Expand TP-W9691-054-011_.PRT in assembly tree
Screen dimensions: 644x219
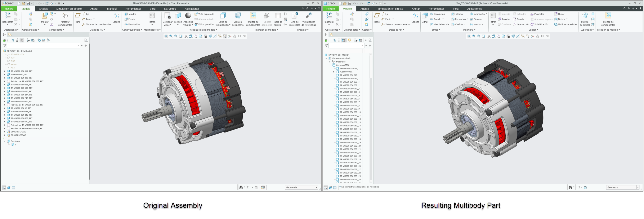[5, 71]
